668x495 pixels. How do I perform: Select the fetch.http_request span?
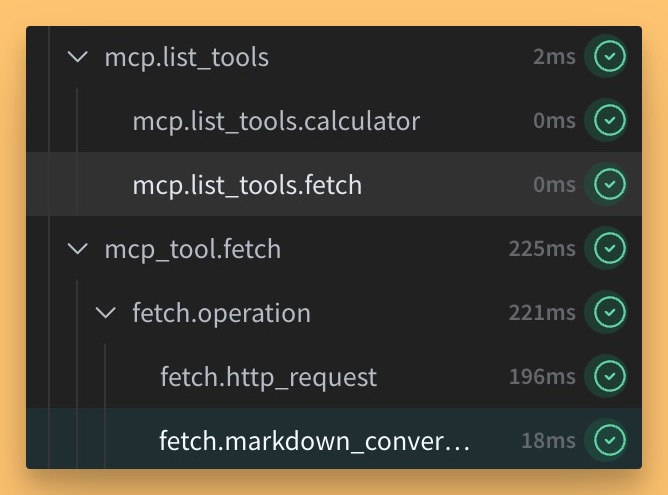click(x=268, y=377)
